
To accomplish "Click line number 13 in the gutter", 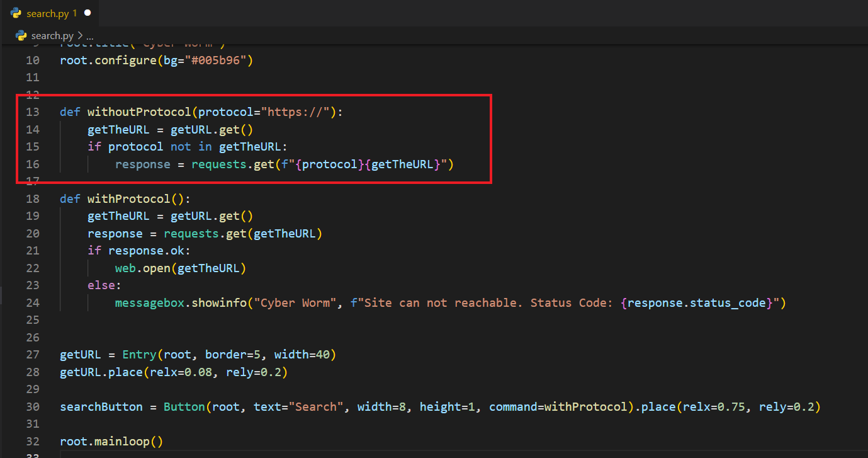I will (33, 112).
